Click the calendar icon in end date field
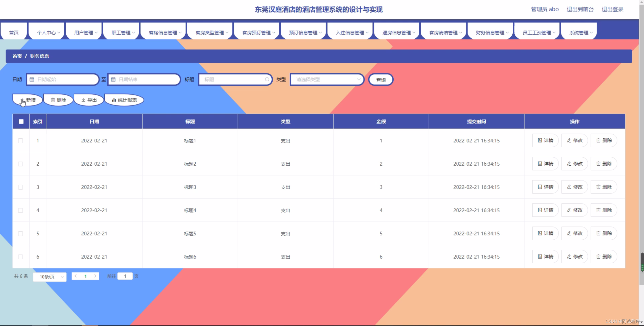Screen dimensions: 644x326 tap(113, 80)
